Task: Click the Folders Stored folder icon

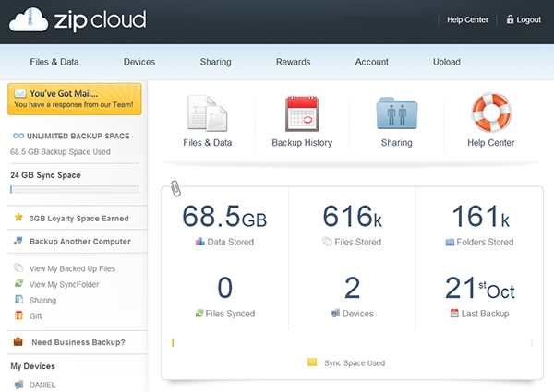Action: coord(450,242)
